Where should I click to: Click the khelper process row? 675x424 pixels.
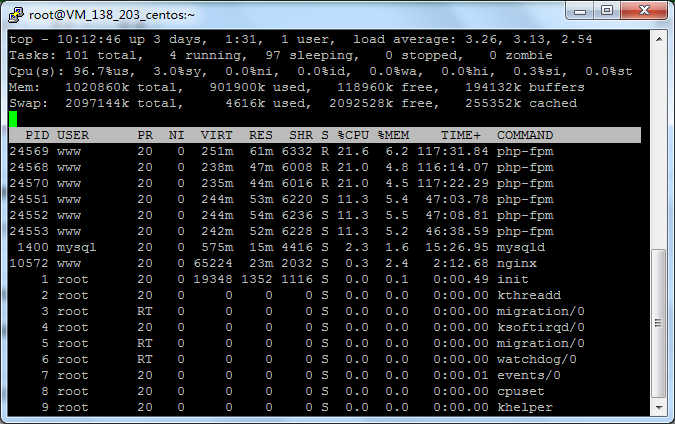tap(300, 407)
